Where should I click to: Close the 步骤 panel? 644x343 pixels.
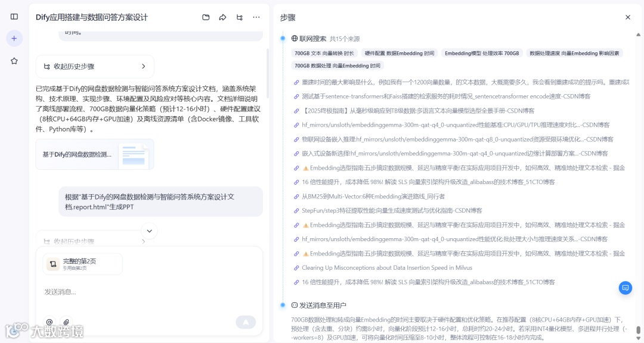click(627, 17)
